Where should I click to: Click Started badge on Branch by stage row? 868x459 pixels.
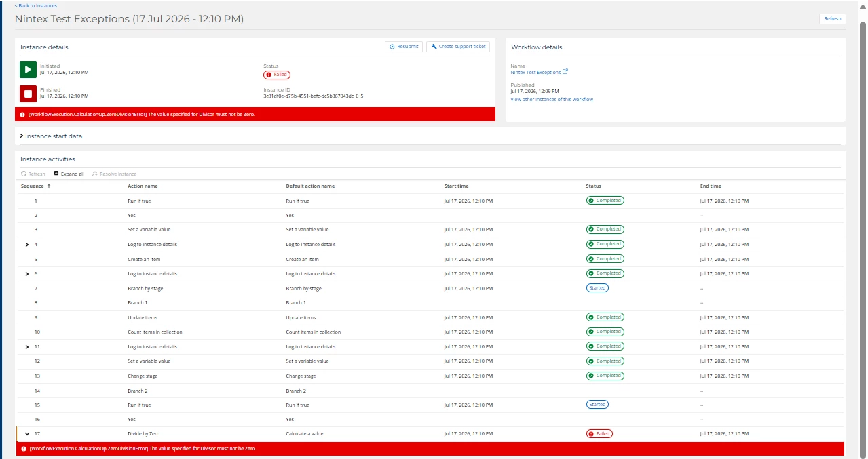[597, 288]
